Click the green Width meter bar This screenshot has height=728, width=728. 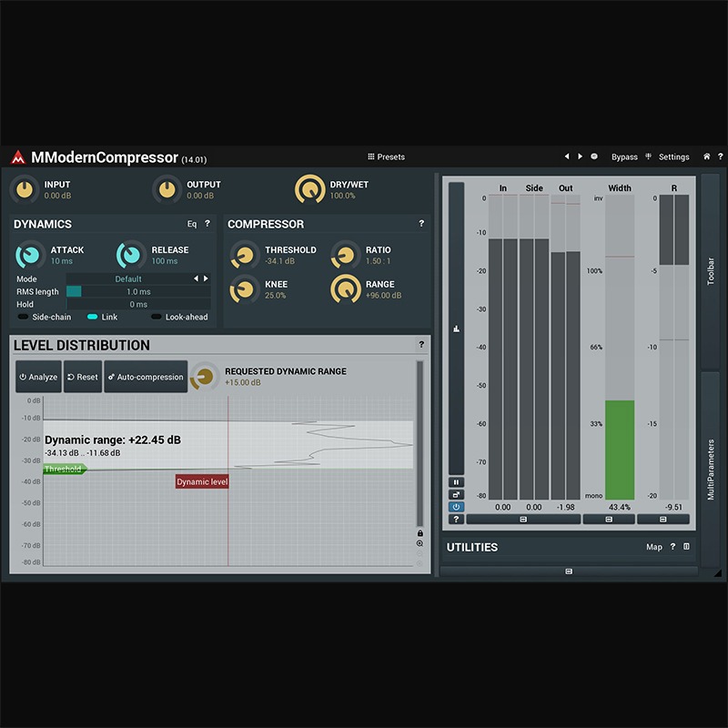click(x=620, y=450)
